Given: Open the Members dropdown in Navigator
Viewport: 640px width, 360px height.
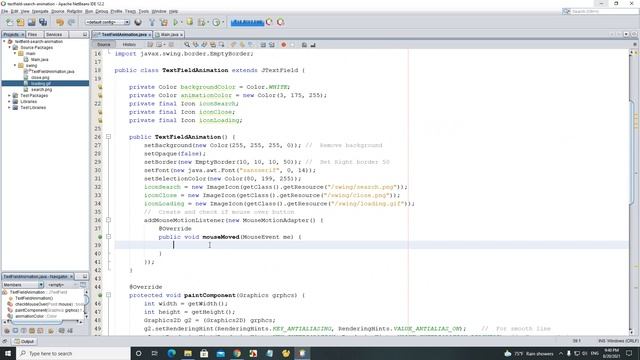Looking at the screenshot, I should 23,284.
